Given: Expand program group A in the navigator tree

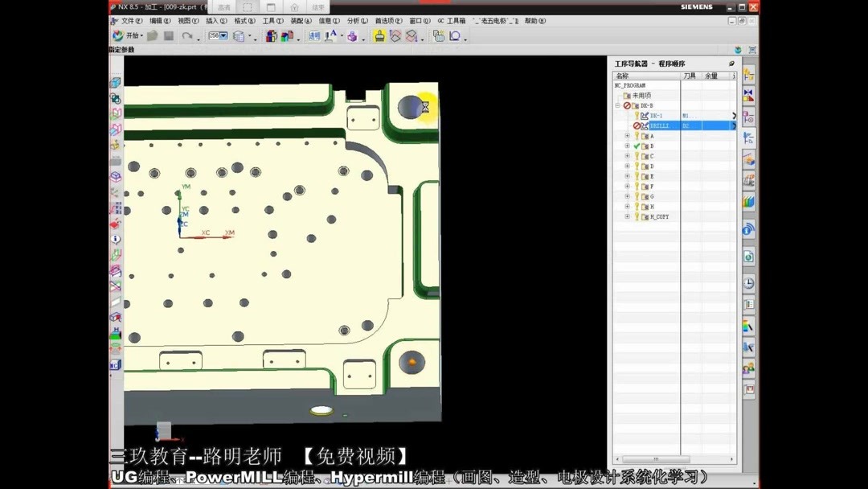Looking at the screenshot, I should pyautogui.click(x=627, y=136).
